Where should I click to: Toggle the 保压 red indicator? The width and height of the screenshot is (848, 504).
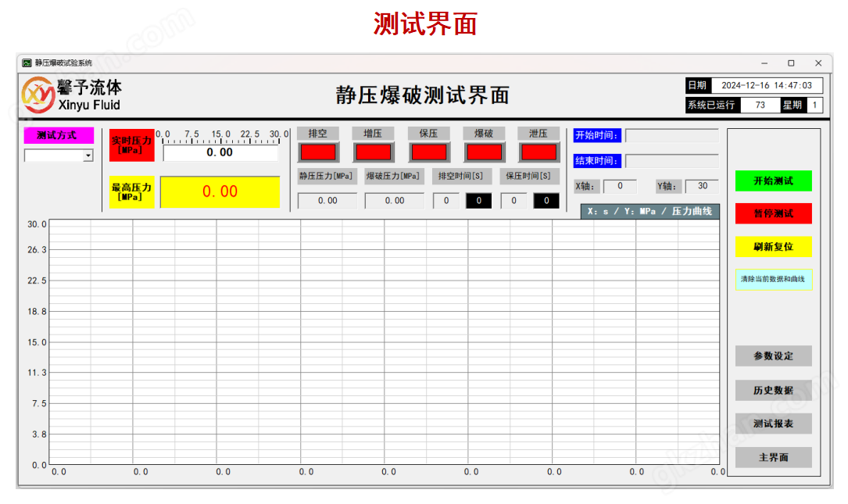click(x=429, y=152)
